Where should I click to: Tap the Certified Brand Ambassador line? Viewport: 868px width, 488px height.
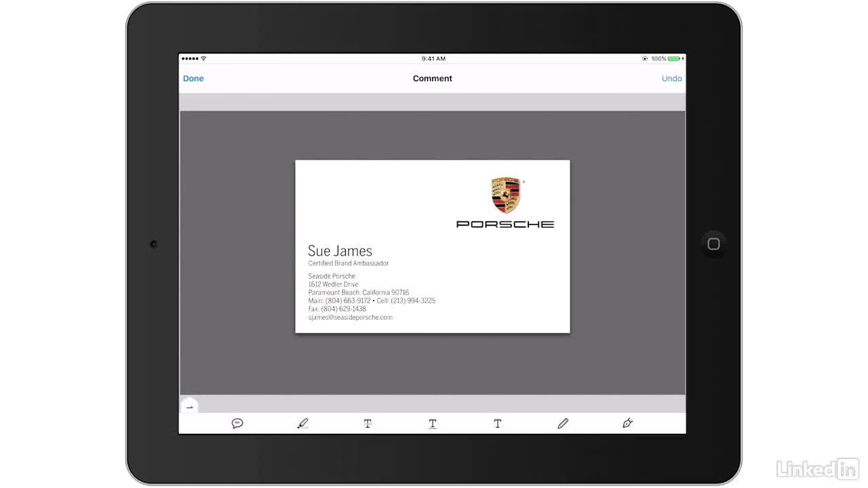point(349,263)
